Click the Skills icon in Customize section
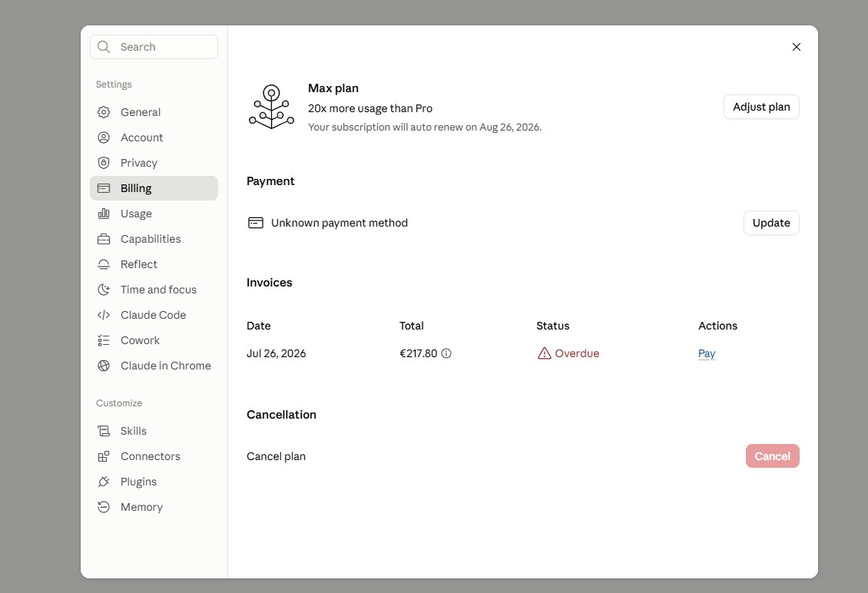Screen dimensions: 868x593 click(104, 431)
